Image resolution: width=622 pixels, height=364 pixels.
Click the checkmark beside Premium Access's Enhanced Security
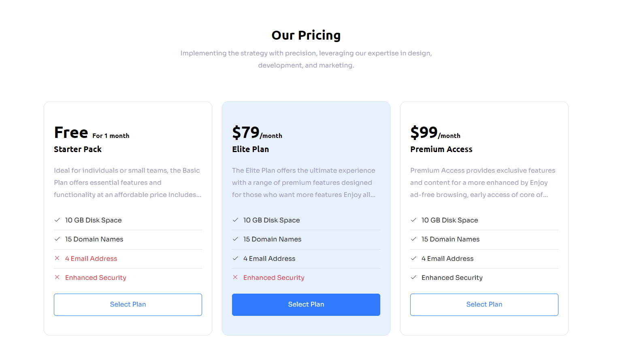413,277
